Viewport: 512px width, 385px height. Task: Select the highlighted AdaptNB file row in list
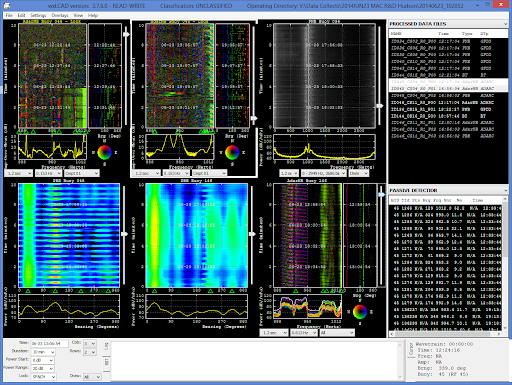(x=448, y=82)
